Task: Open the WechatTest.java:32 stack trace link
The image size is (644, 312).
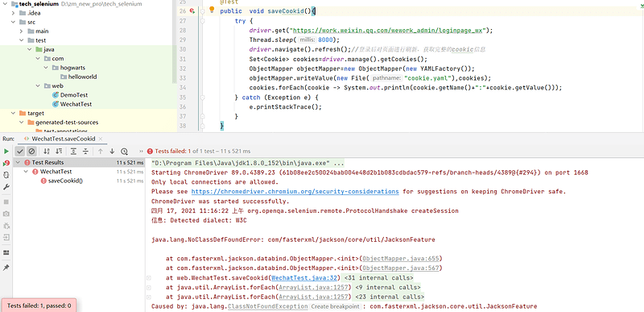Action: tap(304, 277)
